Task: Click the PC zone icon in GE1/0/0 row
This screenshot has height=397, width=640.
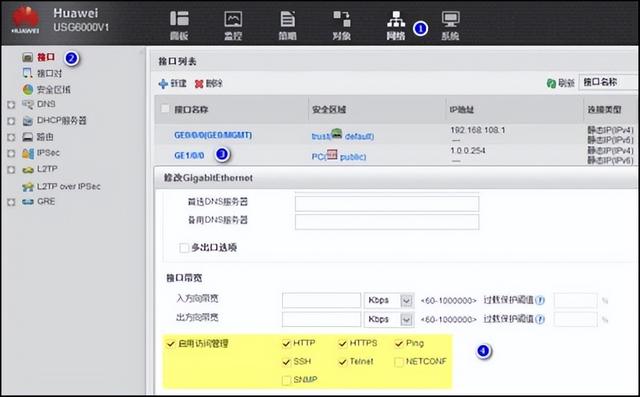Action: click(x=332, y=155)
